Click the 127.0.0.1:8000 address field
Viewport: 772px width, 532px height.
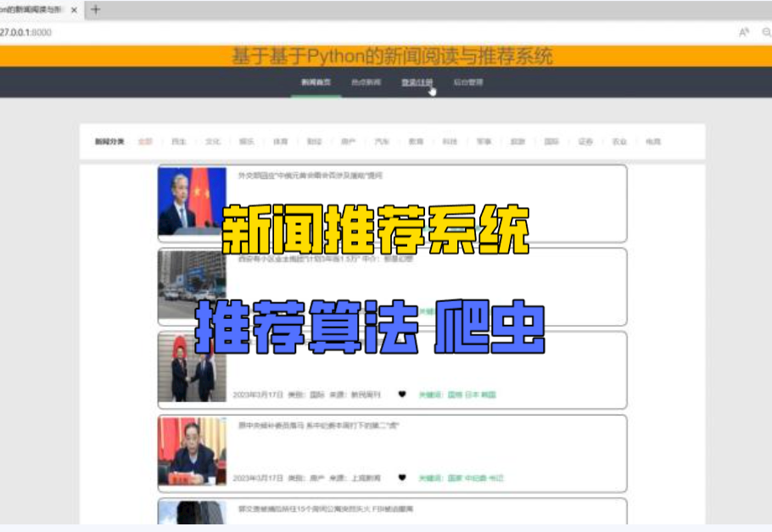[25, 32]
